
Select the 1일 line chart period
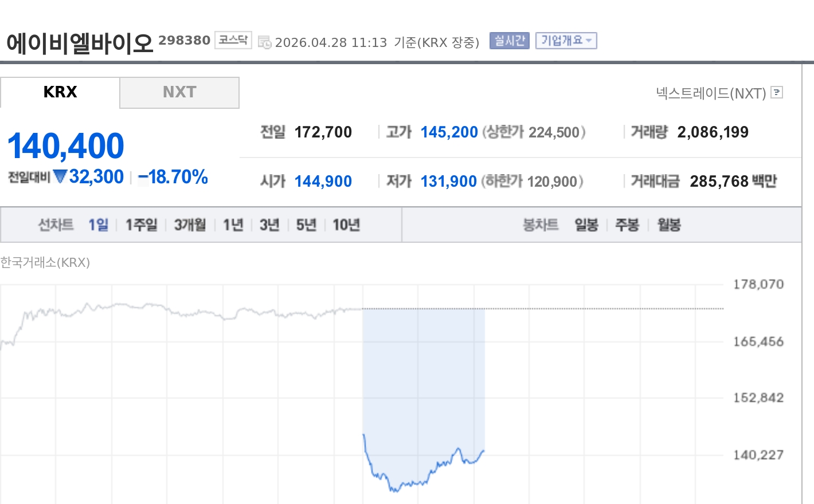[98, 225]
